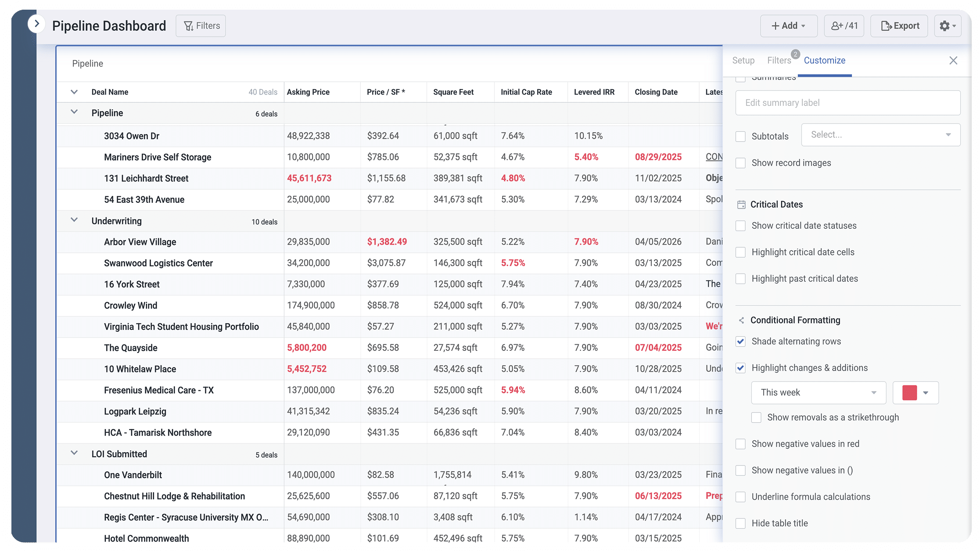This screenshot has width=980, height=551.
Task: Click the Pipeline table title
Action: pos(87,64)
